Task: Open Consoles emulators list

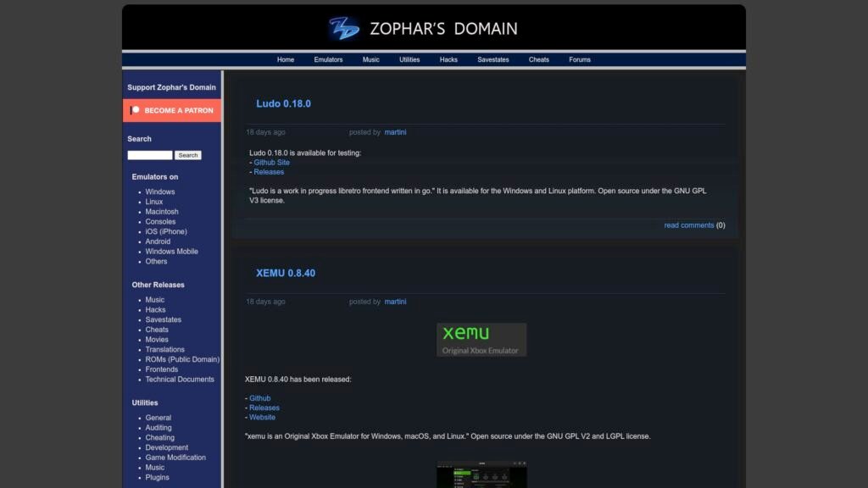Action: click(160, 222)
